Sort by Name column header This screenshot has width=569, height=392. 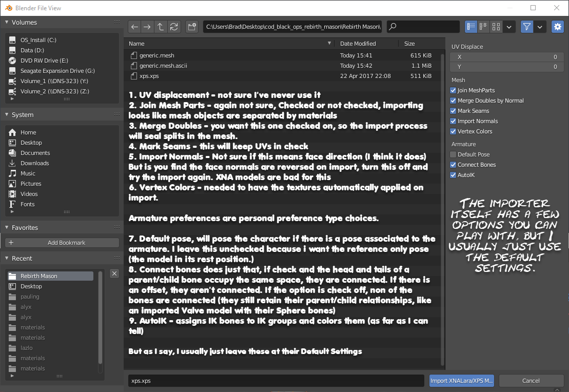[x=229, y=44]
